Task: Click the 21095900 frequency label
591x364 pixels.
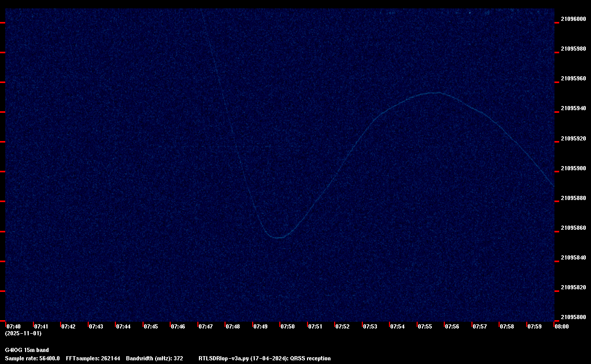Action: (x=573, y=168)
